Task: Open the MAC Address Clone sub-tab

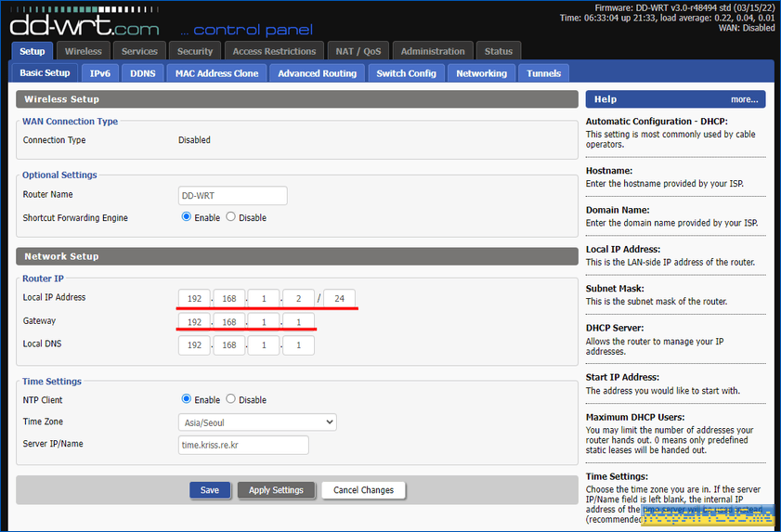Action: coord(217,73)
